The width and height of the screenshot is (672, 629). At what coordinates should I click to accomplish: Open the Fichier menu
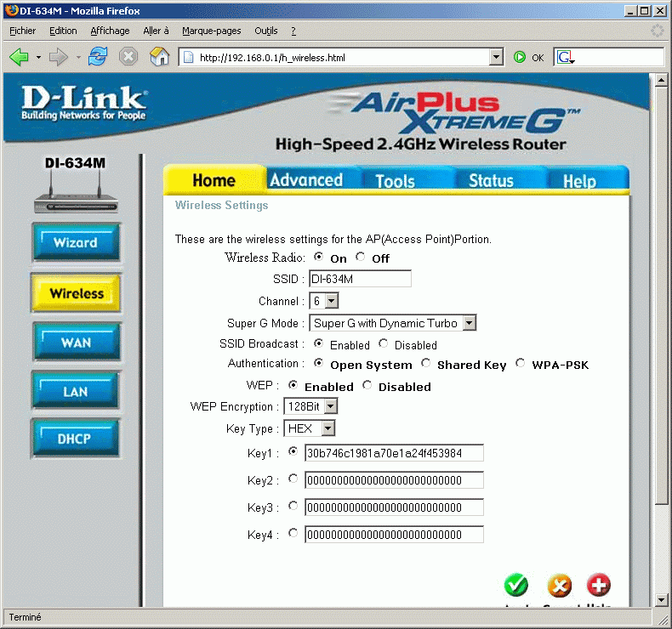click(23, 31)
